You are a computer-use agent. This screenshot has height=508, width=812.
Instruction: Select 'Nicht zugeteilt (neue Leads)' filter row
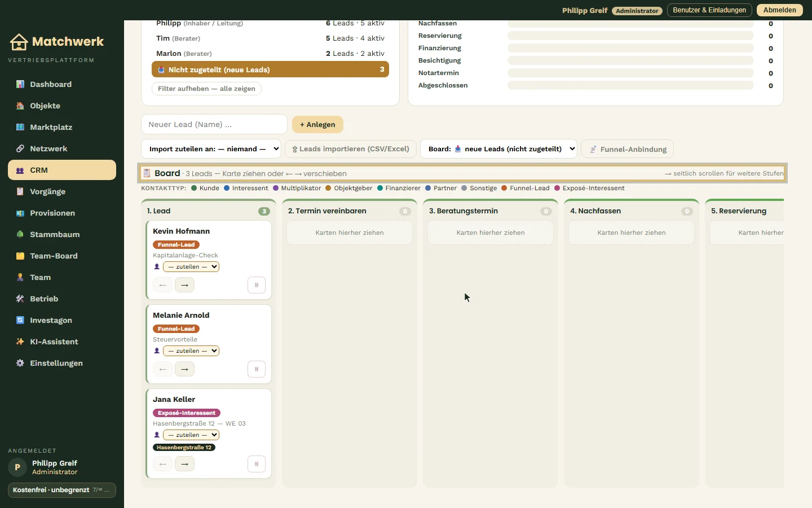[270, 69]
